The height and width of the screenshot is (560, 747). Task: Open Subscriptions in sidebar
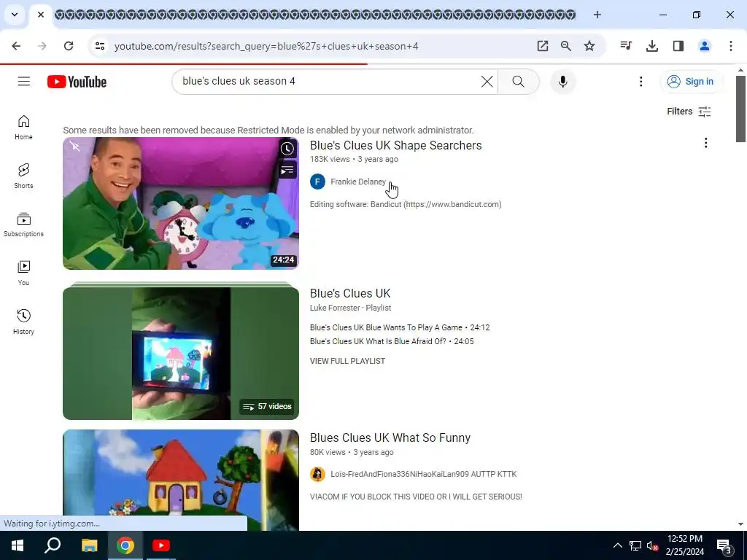23,225
